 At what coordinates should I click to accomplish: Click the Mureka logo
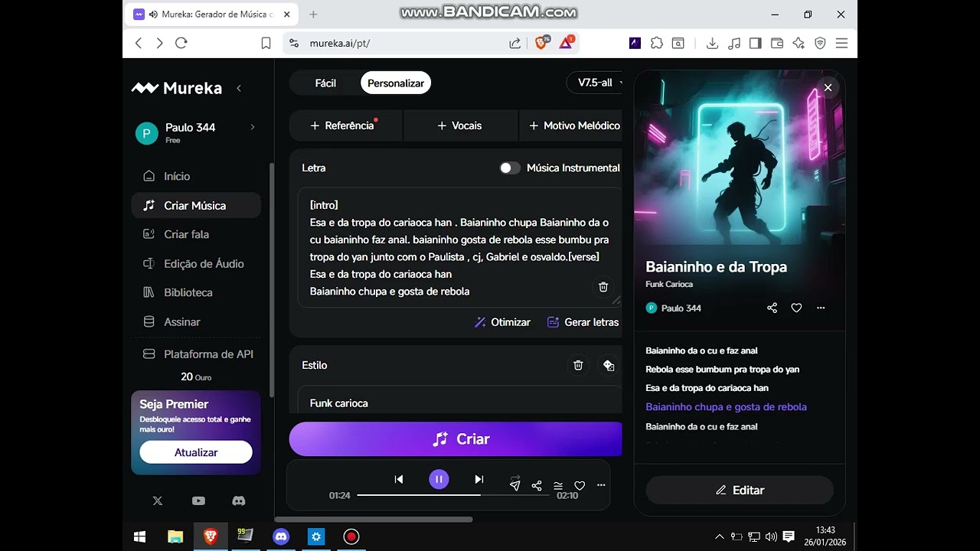pyautogui.click(x=177, y=88)
